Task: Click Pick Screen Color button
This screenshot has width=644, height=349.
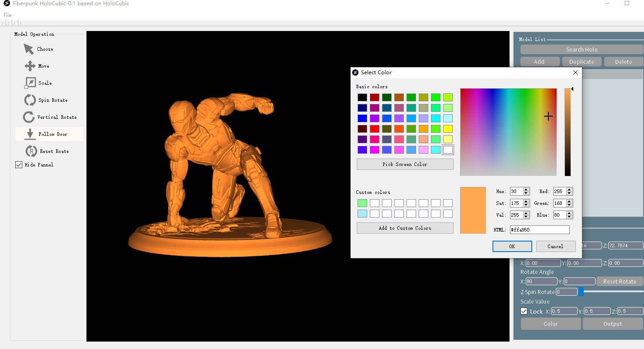Action: tap(405, 164)
